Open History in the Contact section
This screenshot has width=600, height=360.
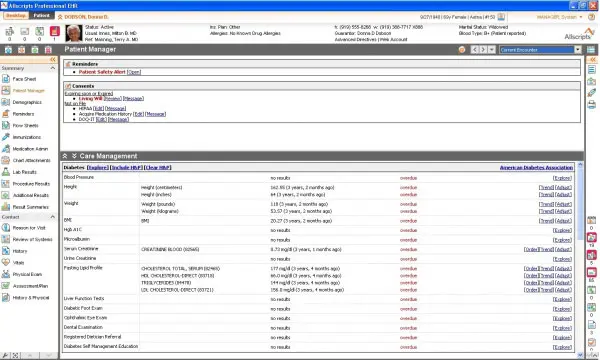20,251
